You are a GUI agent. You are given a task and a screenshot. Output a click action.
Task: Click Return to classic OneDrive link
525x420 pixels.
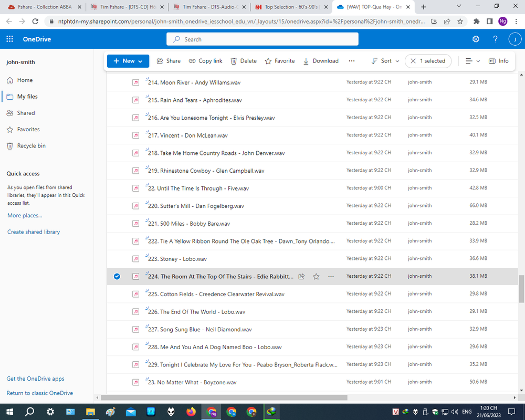pyautogui.click(x=40, y=393)
